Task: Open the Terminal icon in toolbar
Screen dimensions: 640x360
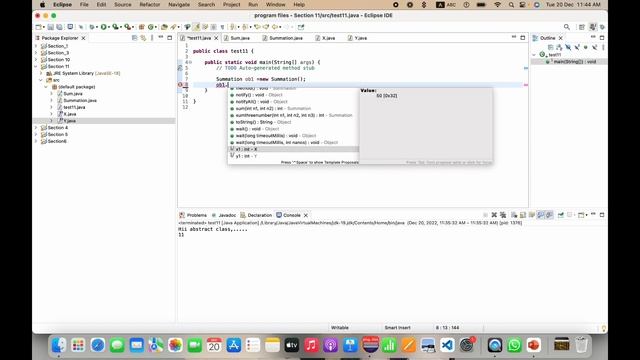Action: [x=70, y=27]
